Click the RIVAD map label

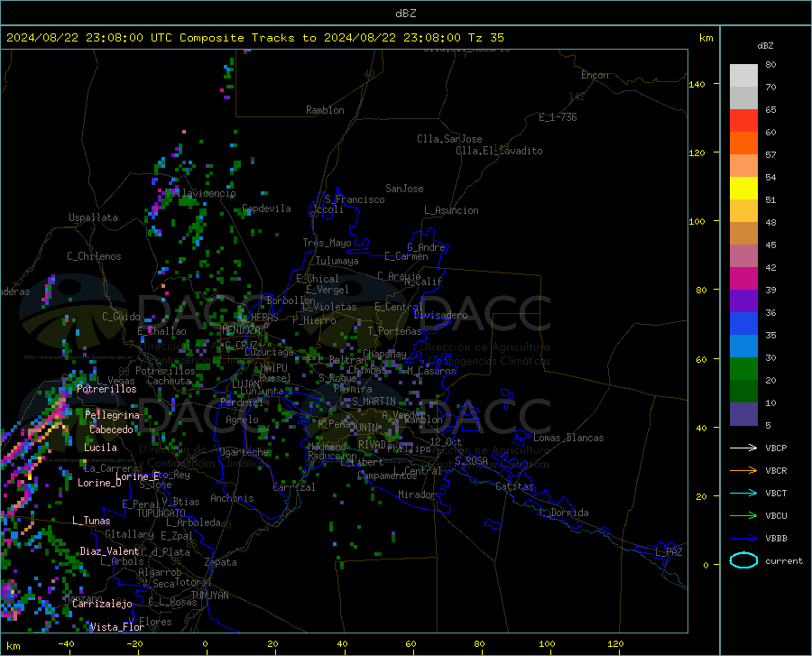(x=372, y=445)
